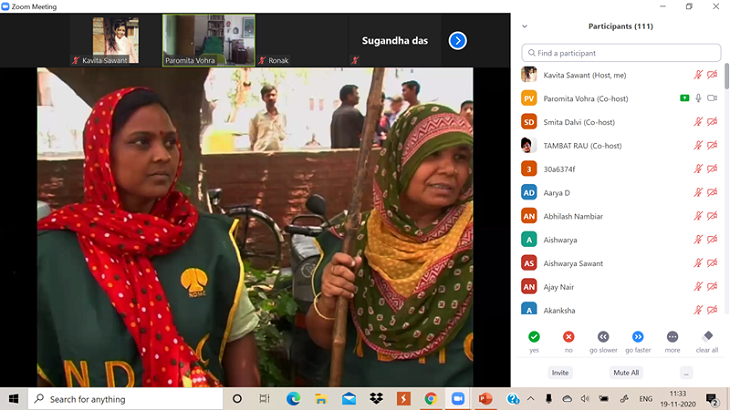The image size is (730, 410).
Task: Collapse the Participants panel chevron
Action: pyautogui.click(x=525, y=26)
